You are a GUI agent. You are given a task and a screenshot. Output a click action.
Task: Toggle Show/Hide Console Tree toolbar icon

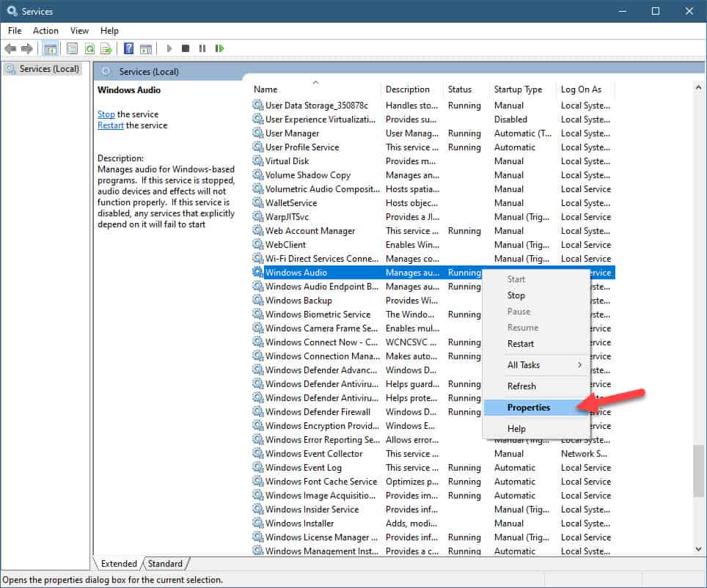(x=51, y=48)
